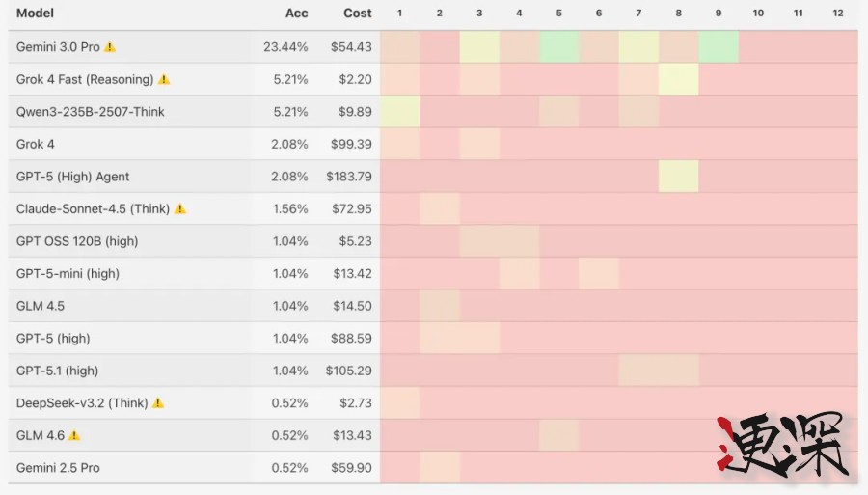Viewport: 868px width, 495px height.
Task: Click yellow cell in Grok 4 Fast column 8
Action: [x=678, y=79]
